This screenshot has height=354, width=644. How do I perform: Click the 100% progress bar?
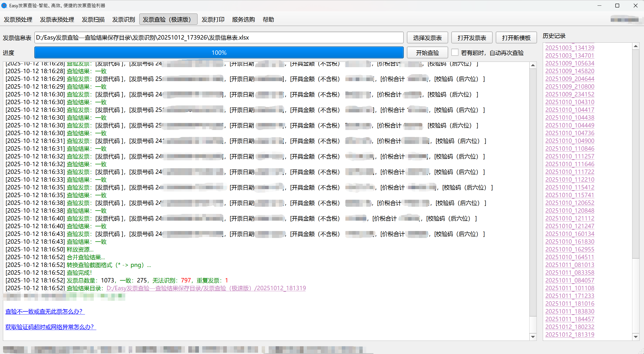pos(219,53)
